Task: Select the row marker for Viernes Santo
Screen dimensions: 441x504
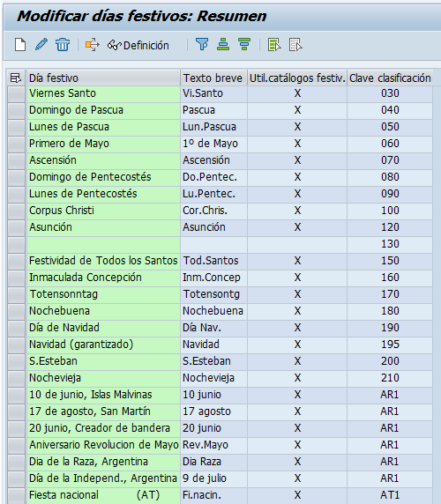Action: click(17, 93)
